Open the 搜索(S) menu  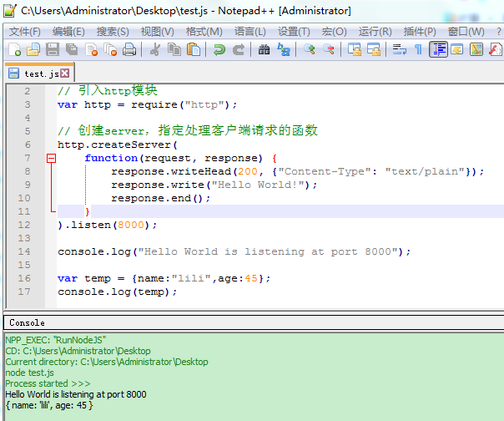[113, 32]
